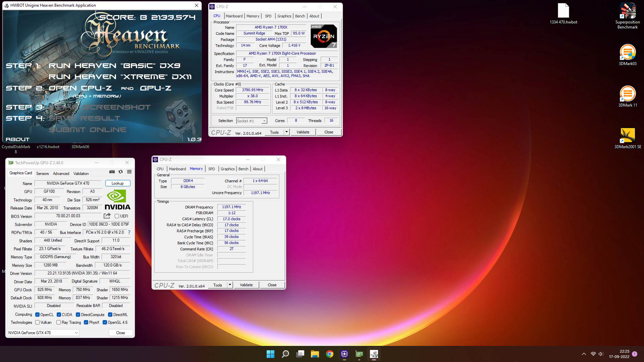
Task: Select the 3DMark06 desktop item
Action: point(80,147)
